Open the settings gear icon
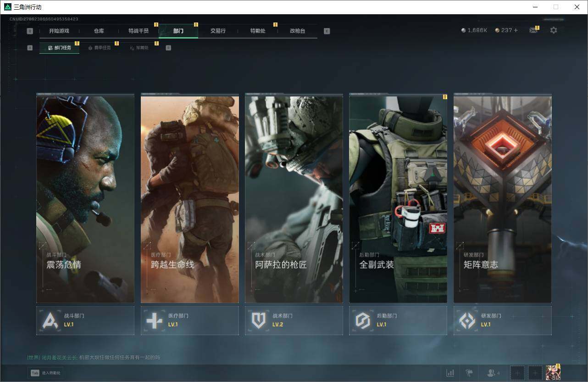588x382 pixels. [x=554, y=30]
